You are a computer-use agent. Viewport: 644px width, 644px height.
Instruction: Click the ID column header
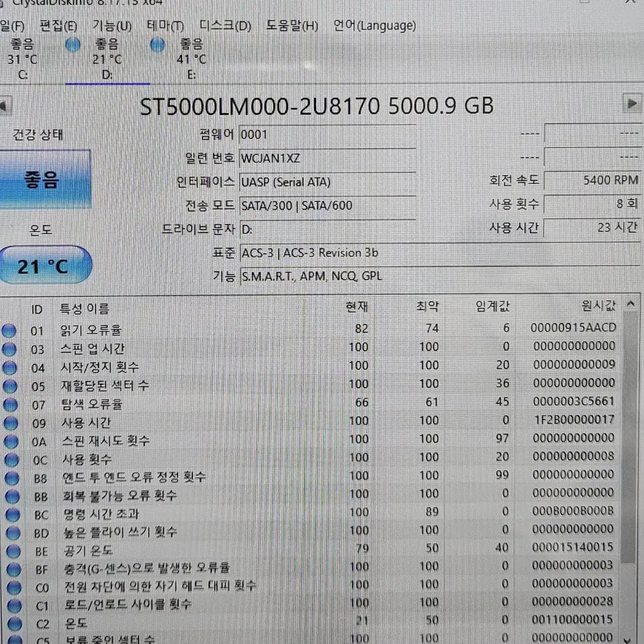pyautogui.click(x=37, y=309)
